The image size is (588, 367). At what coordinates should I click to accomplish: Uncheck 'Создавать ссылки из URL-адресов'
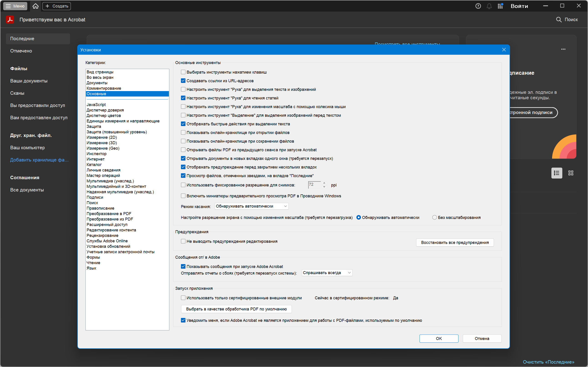point(183,81)
